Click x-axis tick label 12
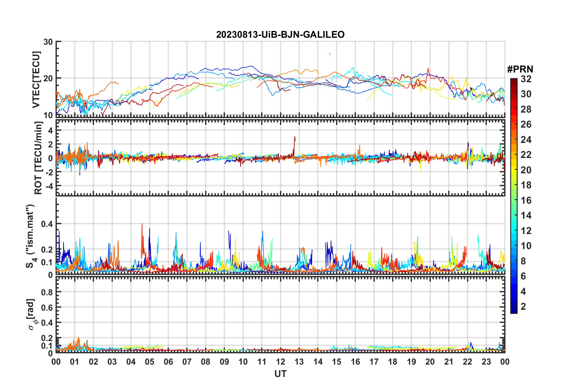 click(280, 362)
